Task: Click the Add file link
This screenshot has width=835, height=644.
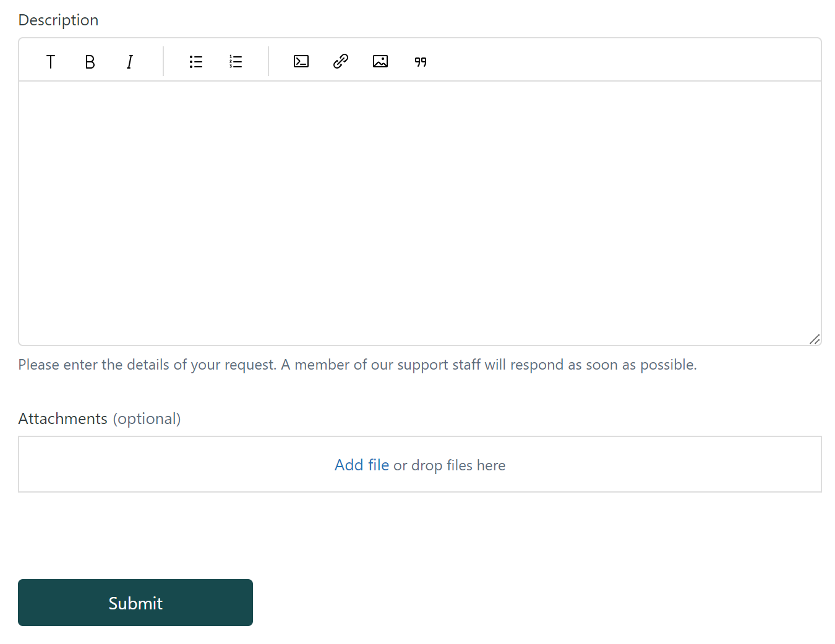Action: [x=362, y=465]
